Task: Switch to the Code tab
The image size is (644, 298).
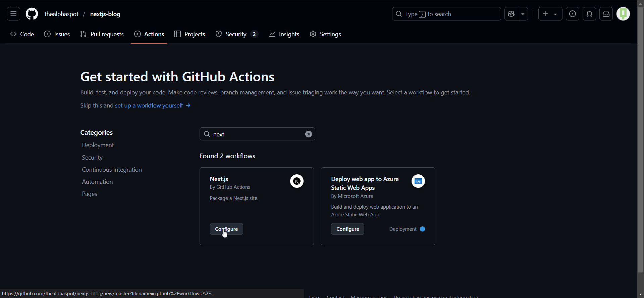Action: pos(22,34)
